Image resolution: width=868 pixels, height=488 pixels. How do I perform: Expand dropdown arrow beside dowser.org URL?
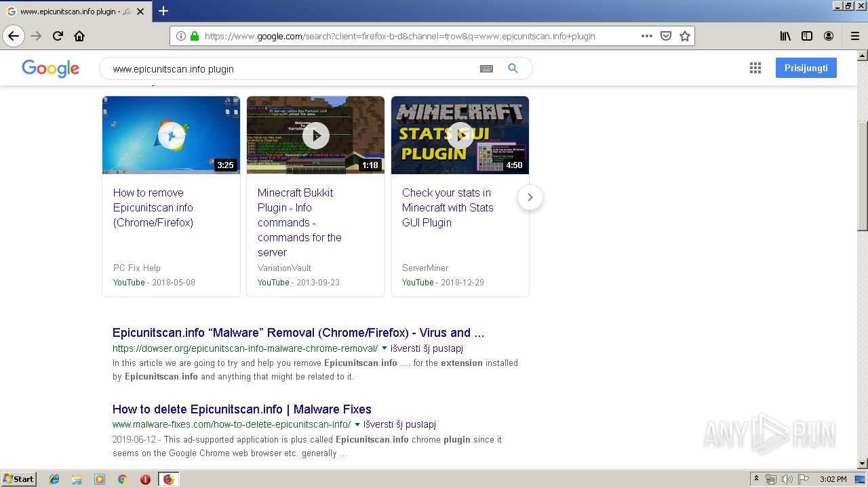click(x=384, y=348)
